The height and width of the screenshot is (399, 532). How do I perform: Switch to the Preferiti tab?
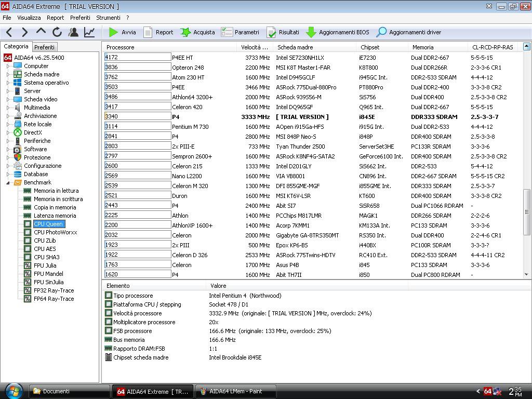pos(44,47)
